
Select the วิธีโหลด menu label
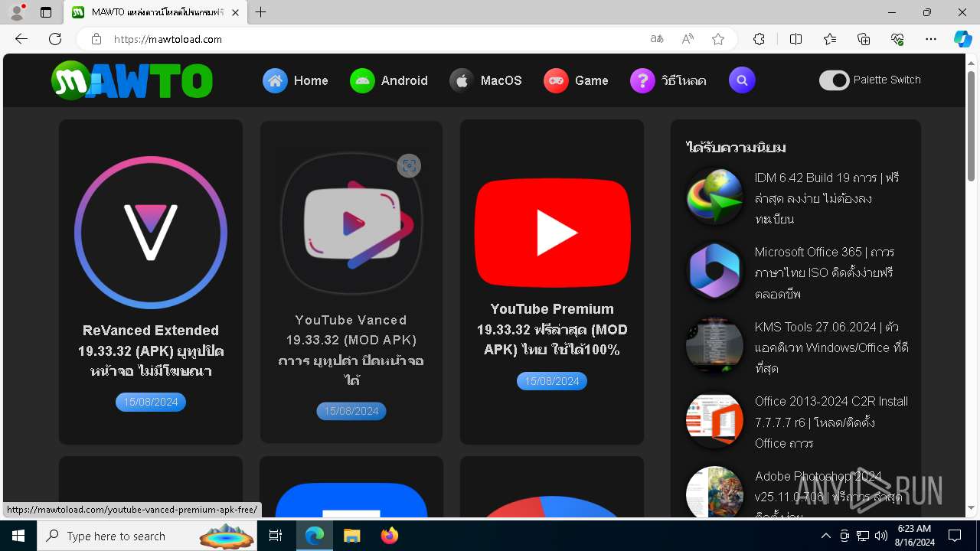coord(684,80)
